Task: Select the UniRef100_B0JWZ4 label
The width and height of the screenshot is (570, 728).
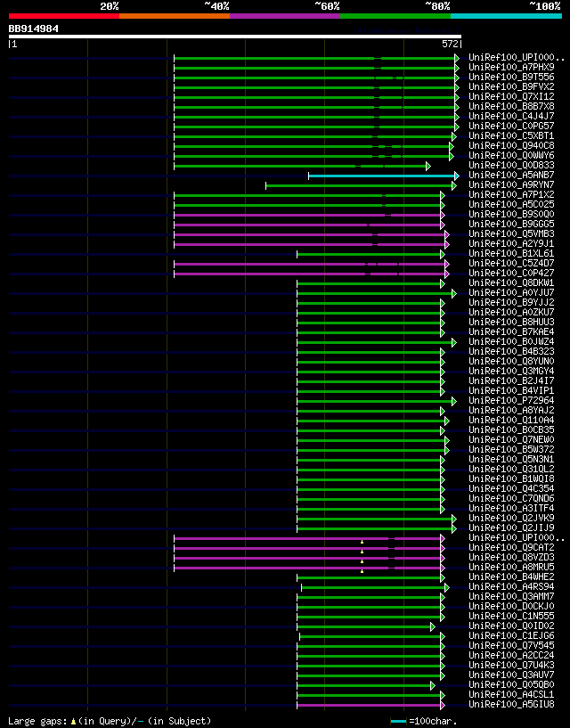Action: pos(511,341)
